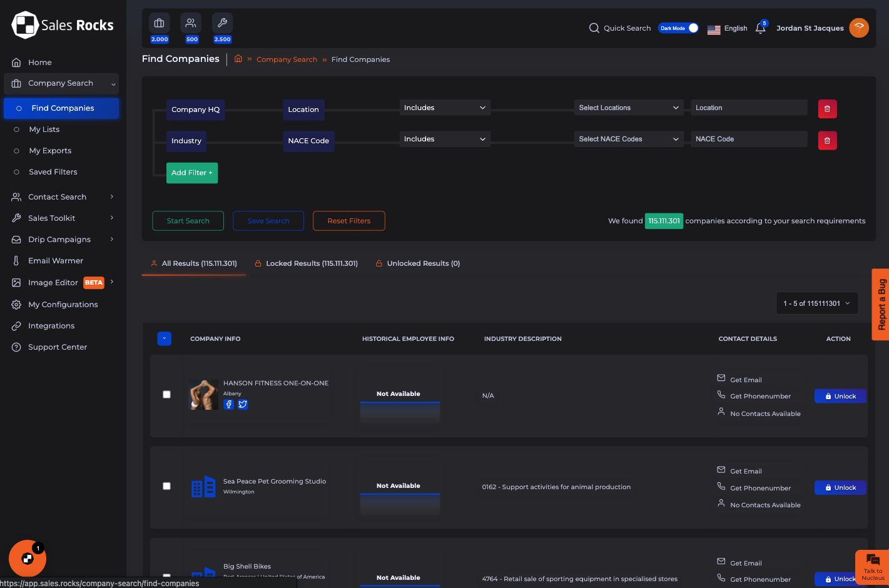Delete the Company HQ location filter row
Viewport: 889px width, 588px height.
(x=827, y=109)
